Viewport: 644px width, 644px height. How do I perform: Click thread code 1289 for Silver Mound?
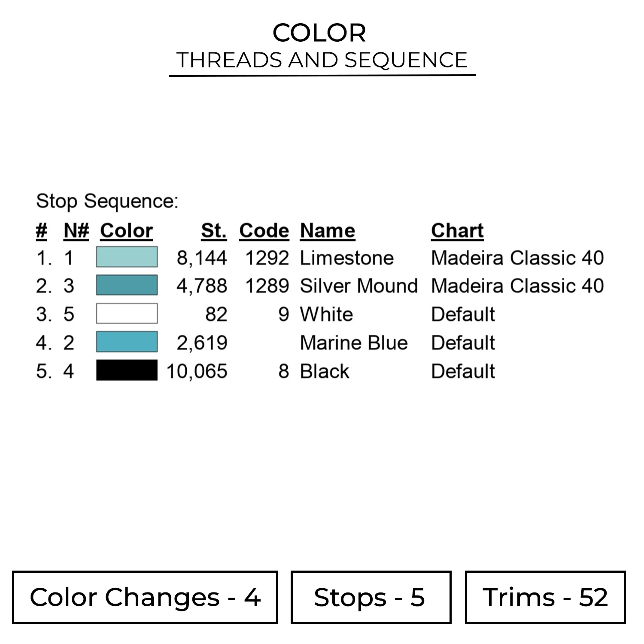coord(267,286)
